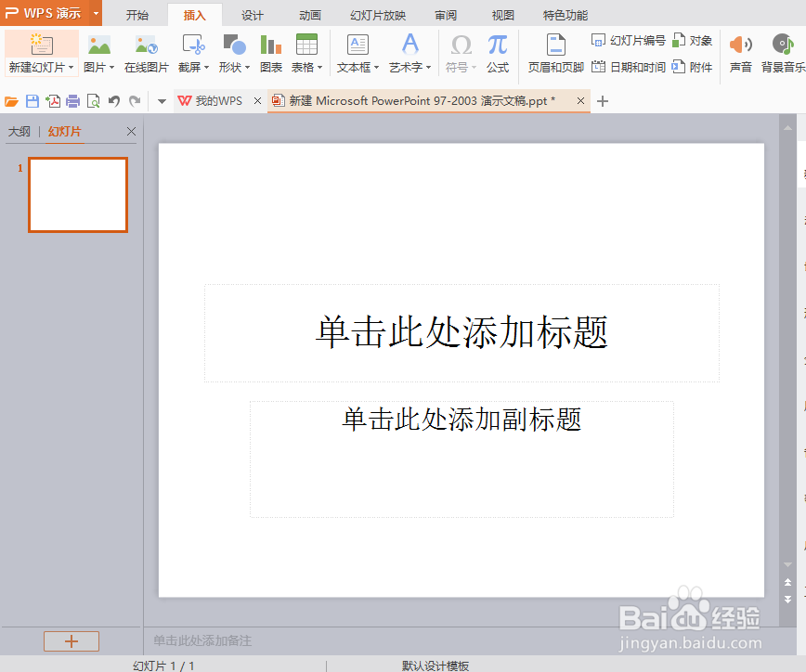Click the 文本框 text box icon
This screenshot has height=672, width=806.
coord(357,45)
